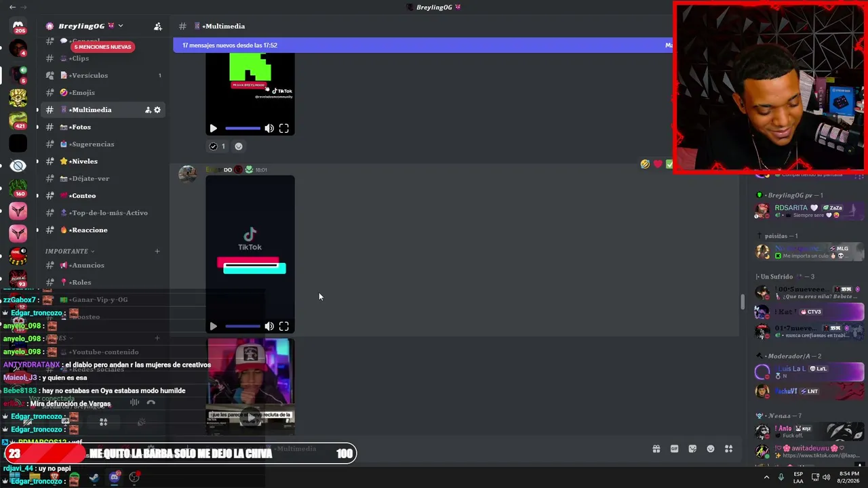Open the Clips channel
This screenshot has height=488, width=868.
pos(103,58)
